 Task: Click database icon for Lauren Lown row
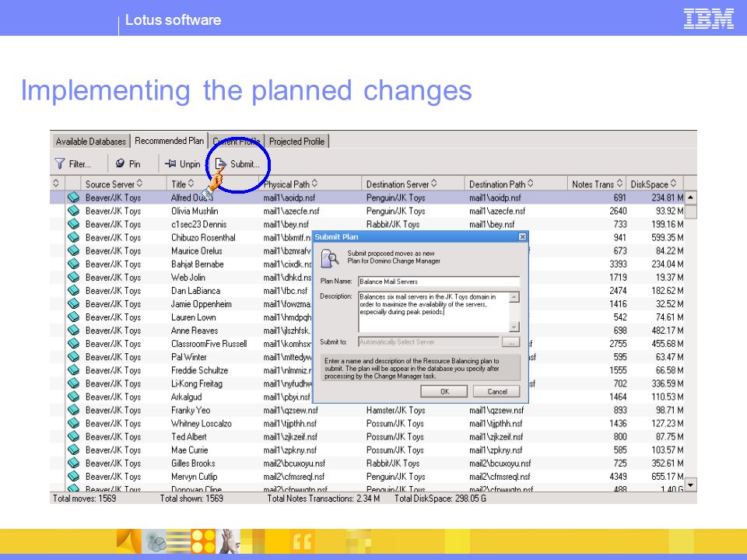(x=73, y=317)
